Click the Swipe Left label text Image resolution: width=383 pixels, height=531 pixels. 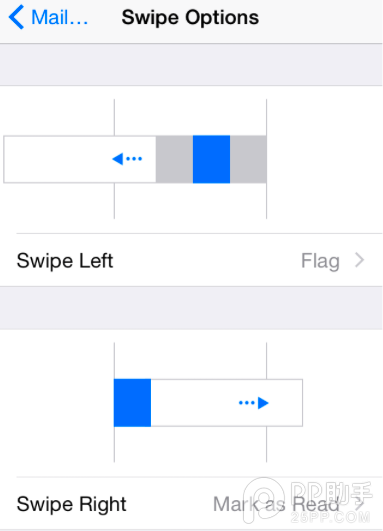(65, 261)
